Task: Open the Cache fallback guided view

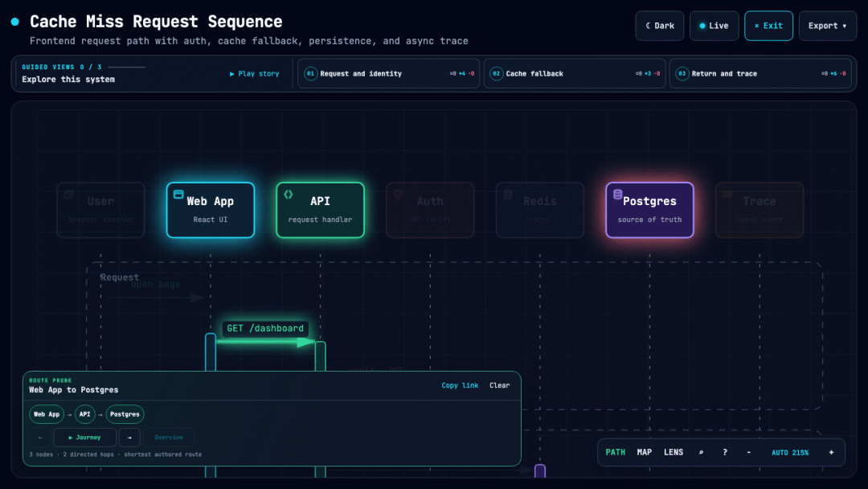Action: click(574, 74)
